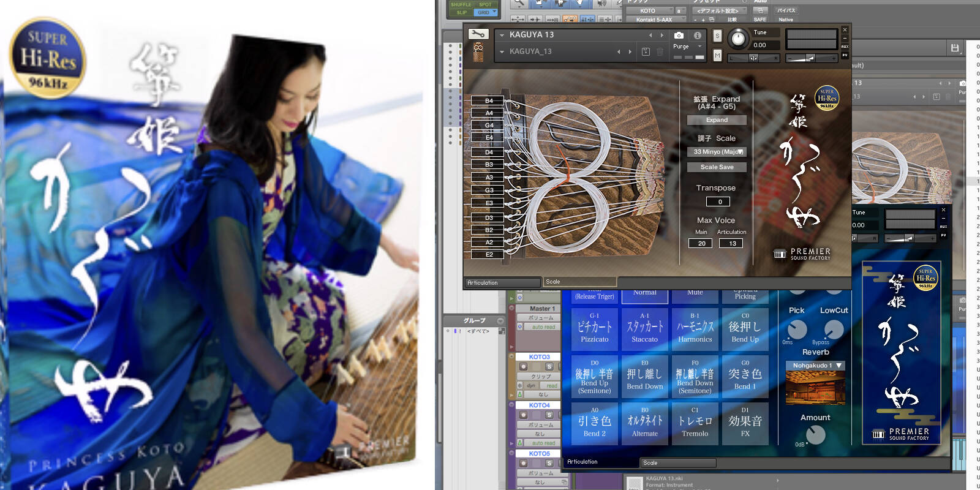The image size is (980, 490).
Task: Switch to the Articulation tab
Action: pos(502,283)
